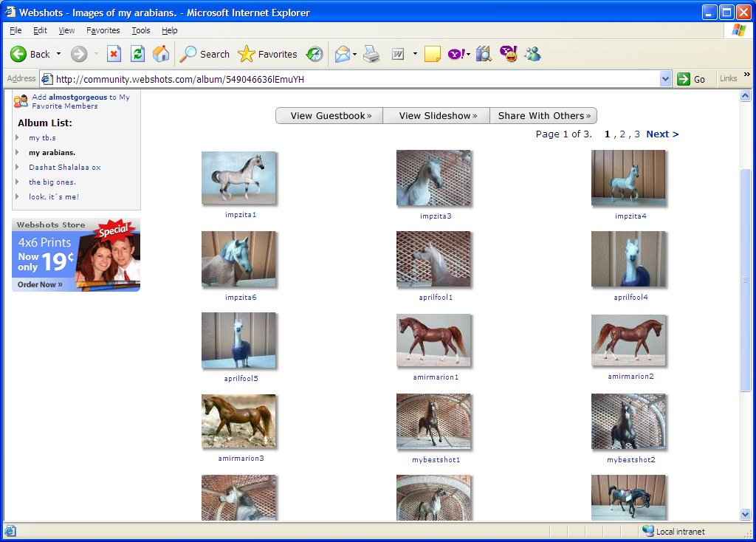Click the Research books icon
Screen dimensions: 756x542
tap(484, 54)
